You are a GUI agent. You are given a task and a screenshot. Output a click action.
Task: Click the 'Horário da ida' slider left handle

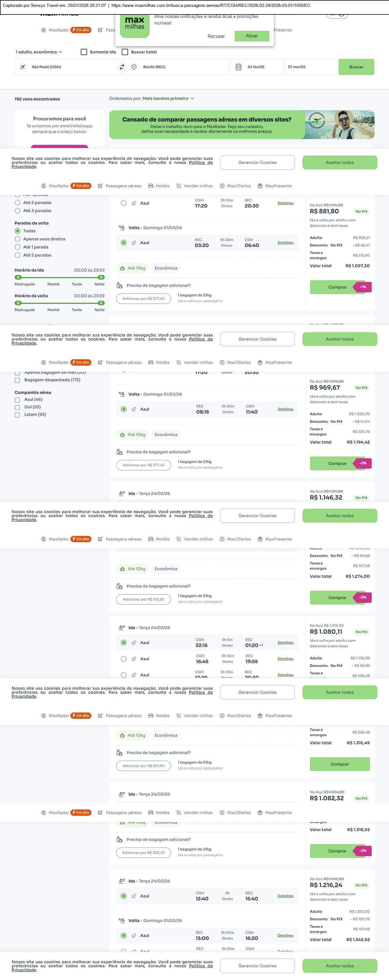click(18, 277)
